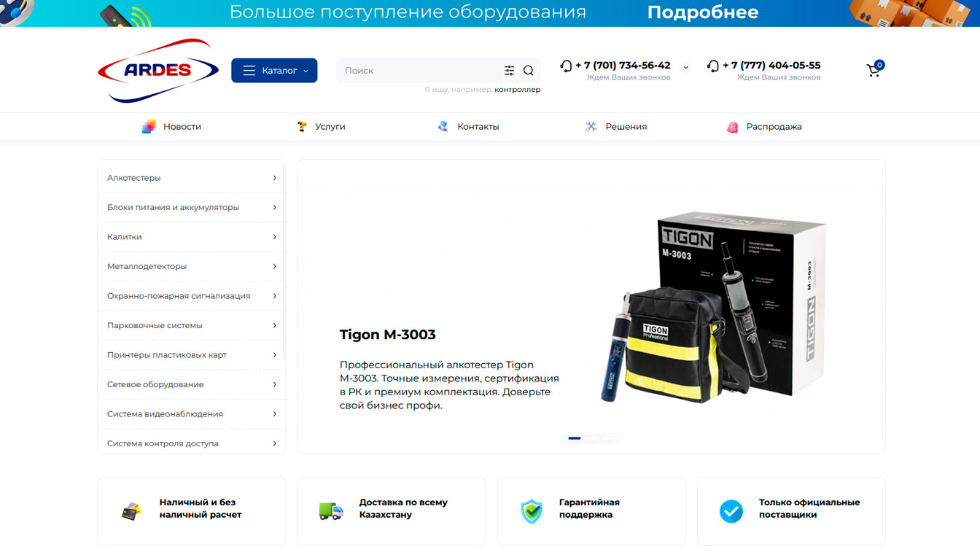Viewport: 980px width, 560px height.
Task: Call +7 (701) 734-56-42 link
Action: (x=623, y=66)
